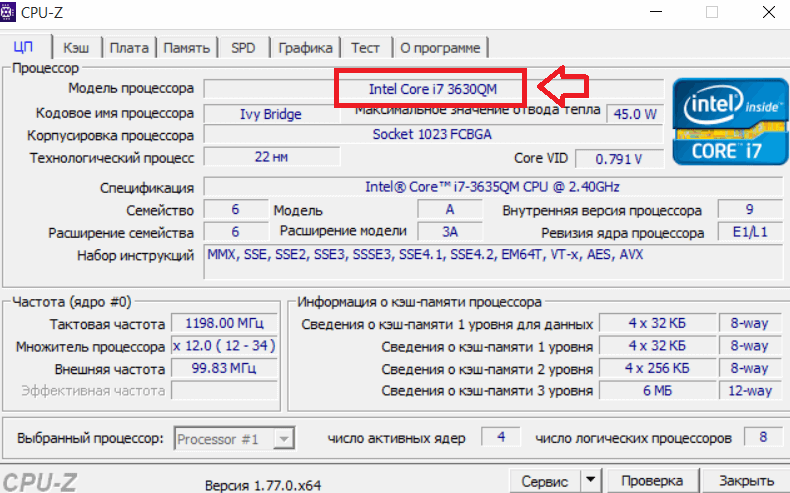Click the logical processors count 8
The image size is (790, 493).
pyautogui.click(x=763, y=437)
